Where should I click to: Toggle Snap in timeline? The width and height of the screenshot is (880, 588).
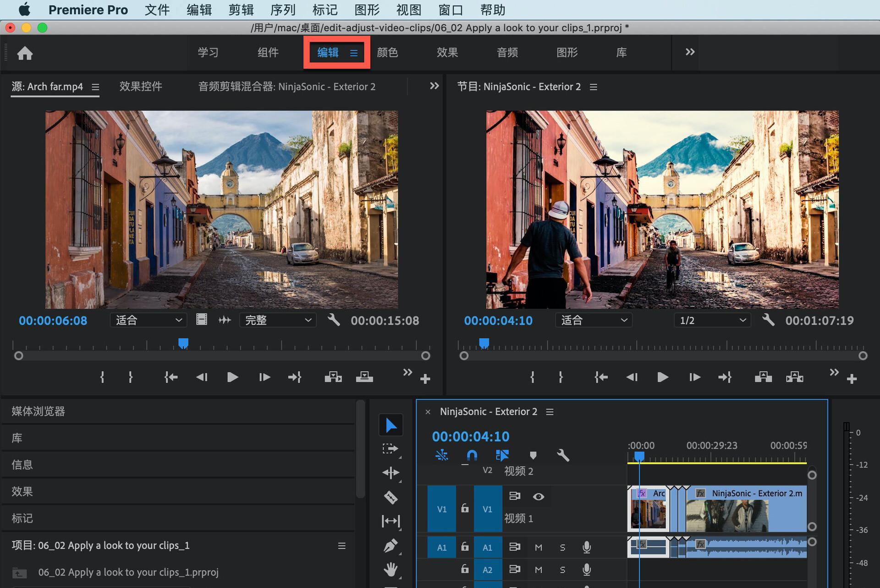click(472, 455)
